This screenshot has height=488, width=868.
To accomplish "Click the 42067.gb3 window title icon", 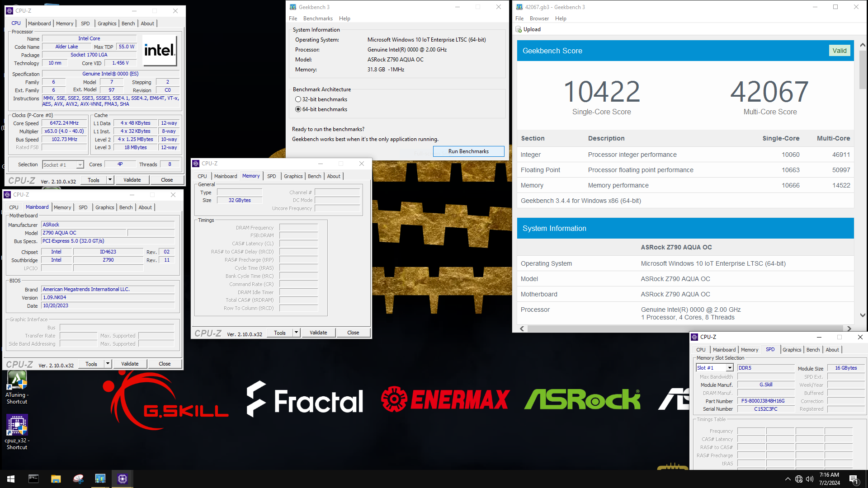I will click(x=519, y=7).
